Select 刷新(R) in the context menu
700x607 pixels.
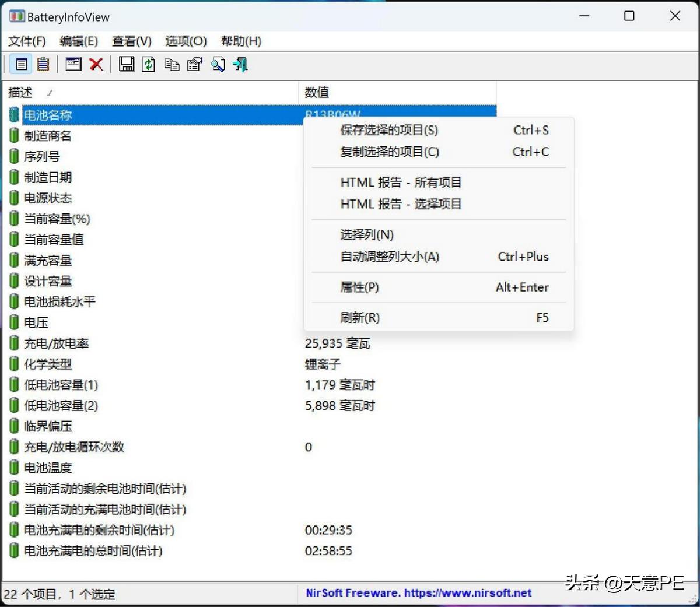(x=359, y=317)
